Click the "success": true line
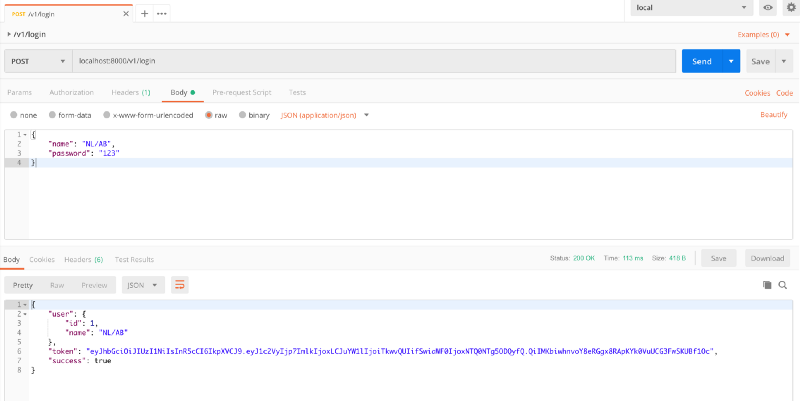 (x=80, y=361)
